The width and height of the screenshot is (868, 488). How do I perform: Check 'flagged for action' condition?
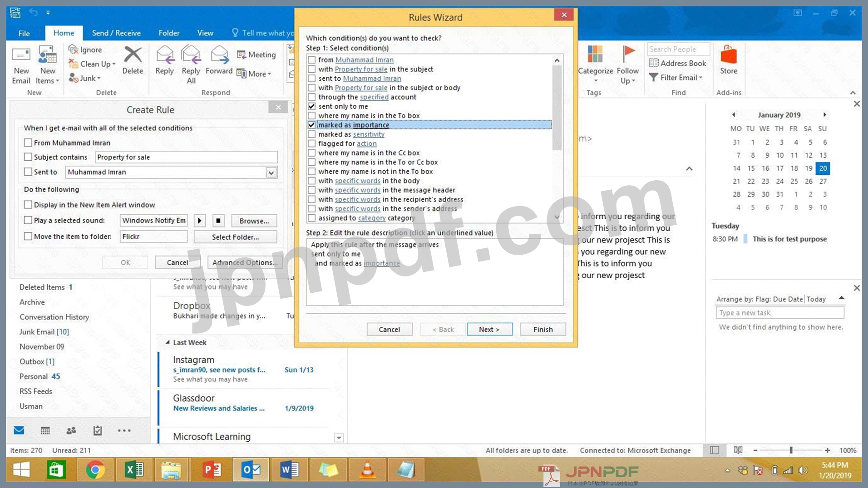click(312, 143)
